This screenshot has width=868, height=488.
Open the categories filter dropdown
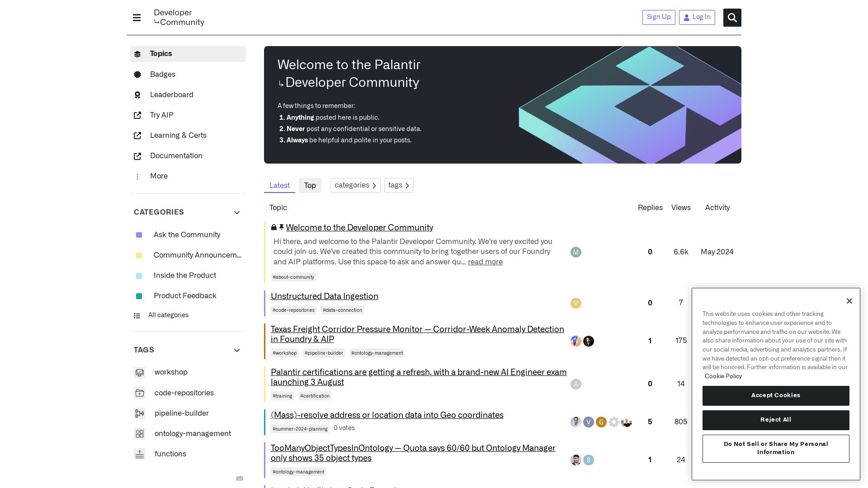(x=355, y=185)
